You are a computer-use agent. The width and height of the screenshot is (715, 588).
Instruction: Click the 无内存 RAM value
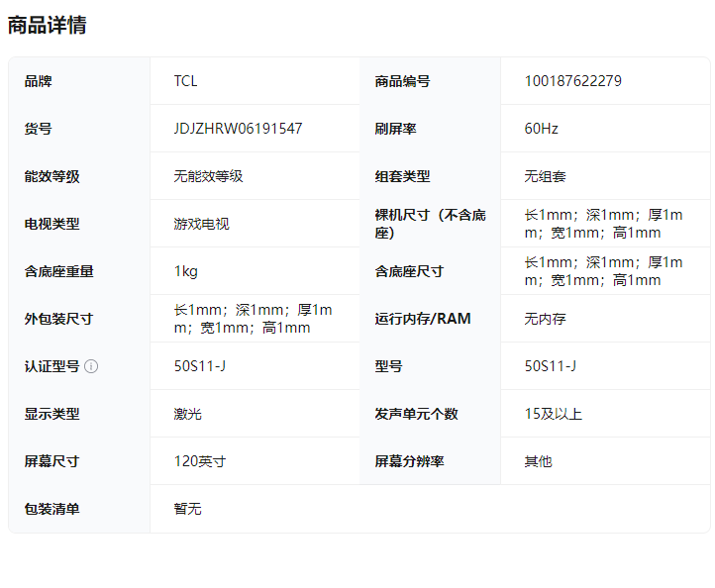545,319
